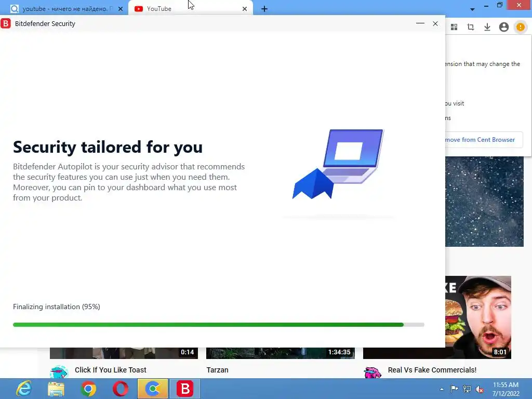Viewport: 532px width, 399px height.
Task: Open the Tarzan video thumbnail strip
Action: coord(280,353)
